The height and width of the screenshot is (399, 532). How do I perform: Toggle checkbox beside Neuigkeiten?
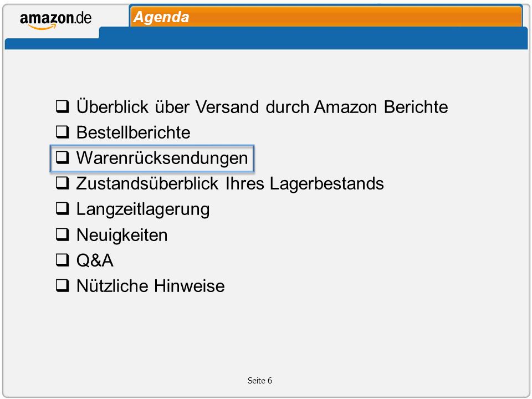63,234
